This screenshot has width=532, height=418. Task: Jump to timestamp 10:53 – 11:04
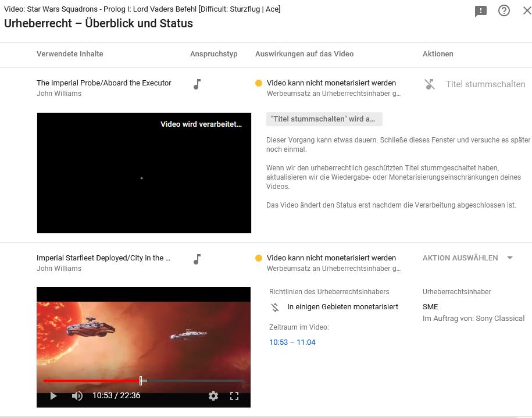tap(292, 342)
